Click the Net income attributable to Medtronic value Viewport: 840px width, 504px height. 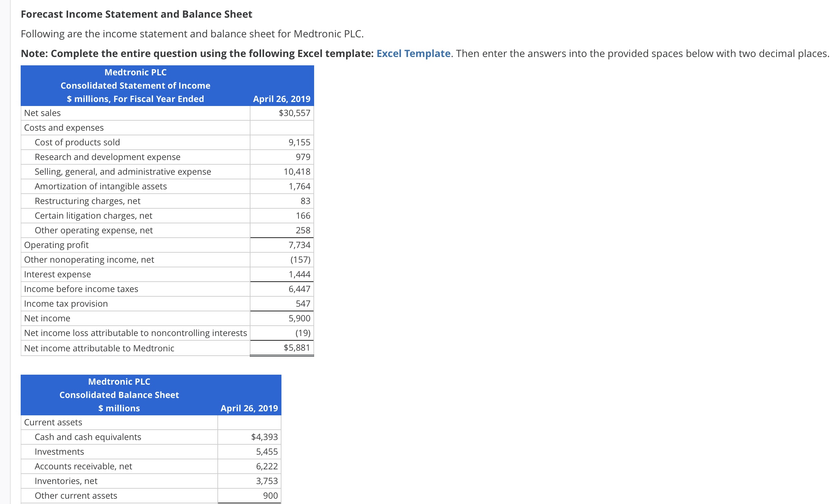click(296, 348)
